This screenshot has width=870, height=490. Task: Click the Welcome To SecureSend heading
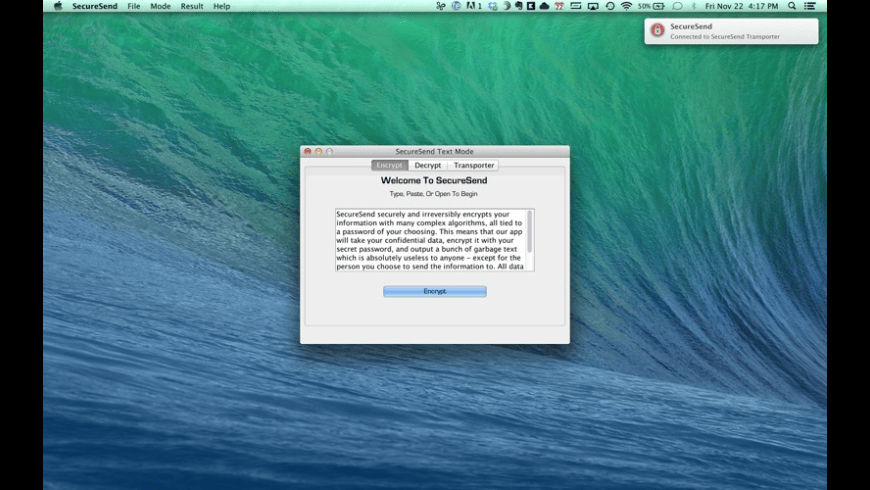click(x=434, y=180)
